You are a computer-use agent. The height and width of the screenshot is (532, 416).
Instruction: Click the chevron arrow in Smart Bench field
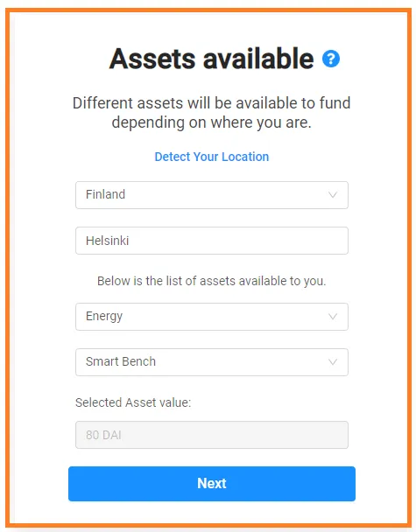coord(333,362)
